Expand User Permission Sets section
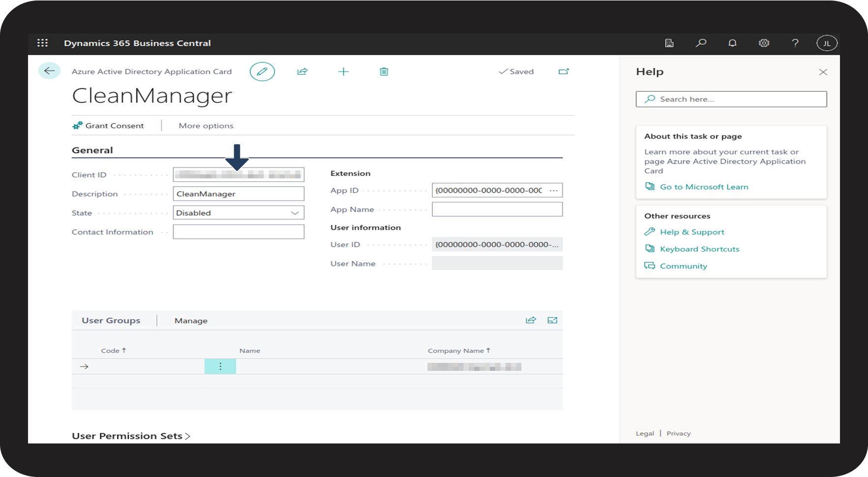Screen dimensions: 868x477 131,436
